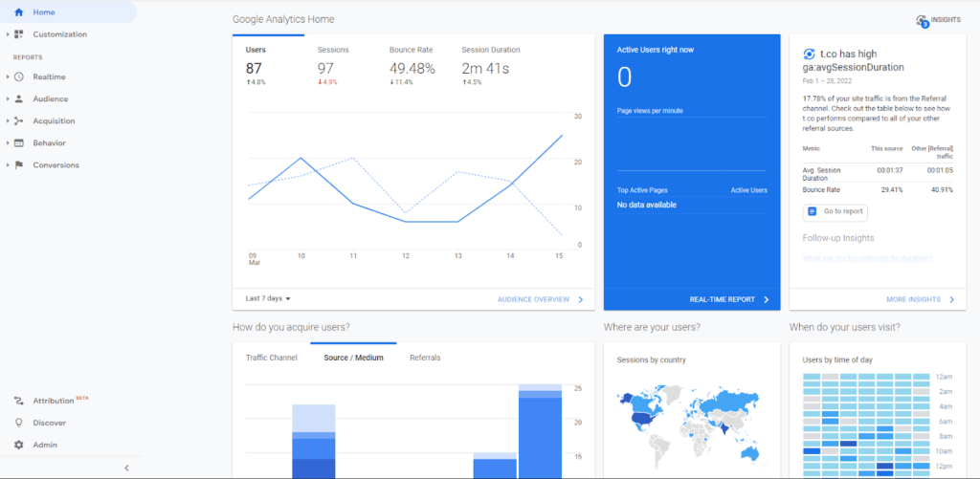Click the Active Users right now count

tap(624, 77)
